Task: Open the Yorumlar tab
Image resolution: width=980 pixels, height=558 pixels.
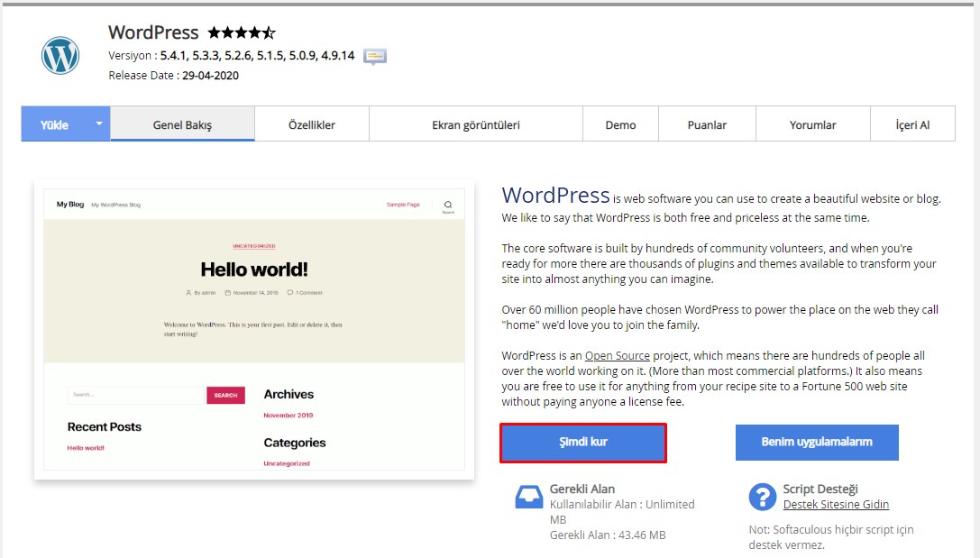Action: (x=812, y=124)
